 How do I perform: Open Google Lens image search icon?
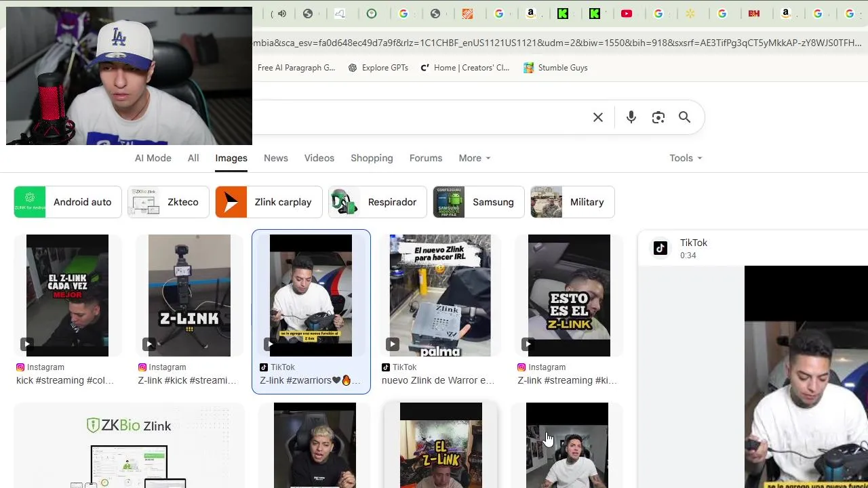pyautogui.click(x=658, y=117)
